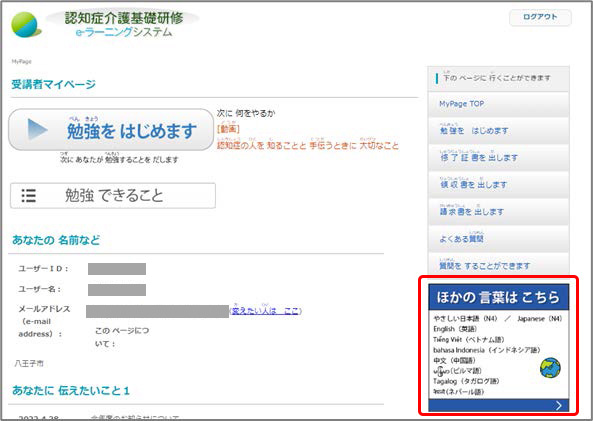Viewport: 593px width, 421px height.
Task: Click the list icon beside 勉強 できること
Action: click(x=29, y=196)
